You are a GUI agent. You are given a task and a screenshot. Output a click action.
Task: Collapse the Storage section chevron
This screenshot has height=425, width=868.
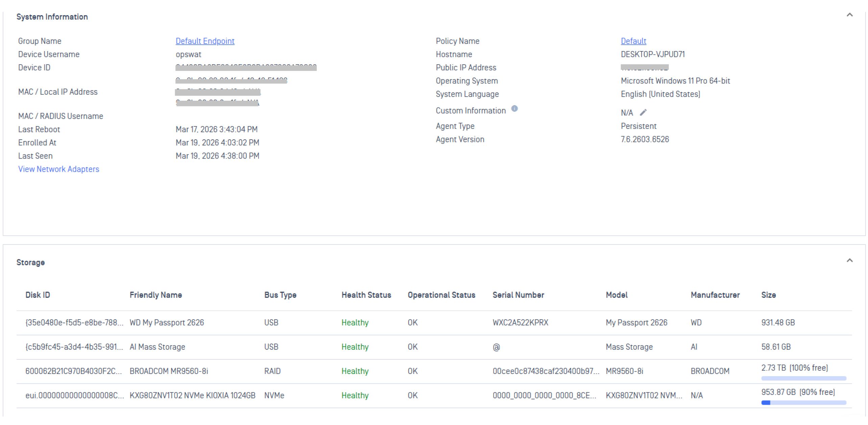(849, 260)
